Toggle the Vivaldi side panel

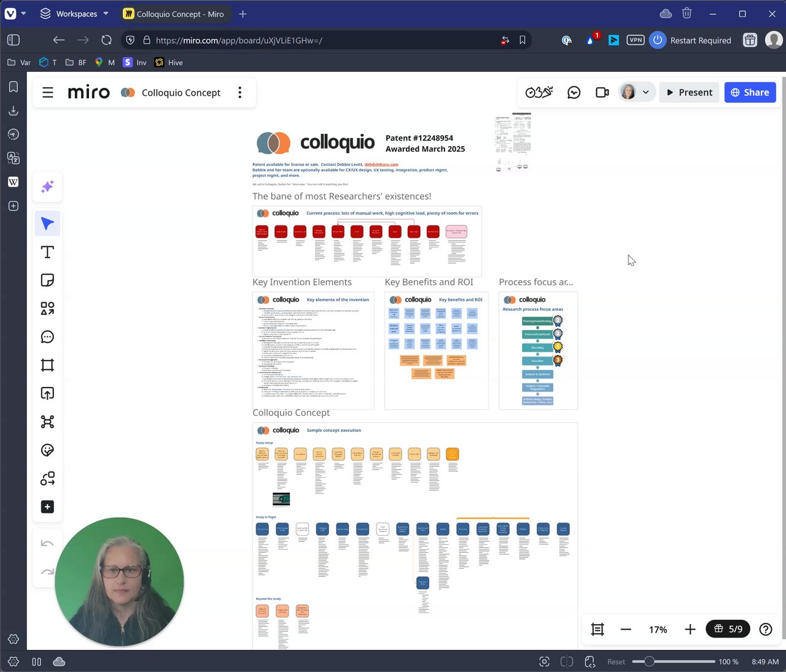pyautogui.click(x=14, y=40)
